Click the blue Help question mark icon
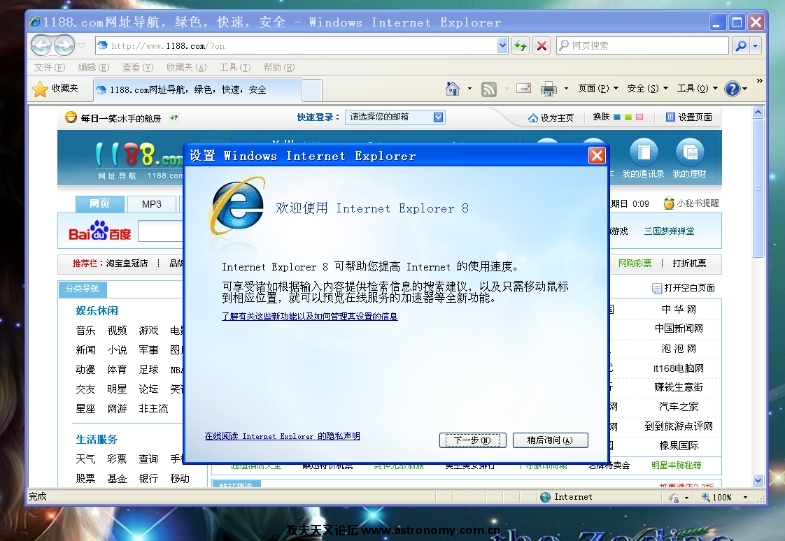The height and width of the screenshot is (541, 785). point(732,89)
